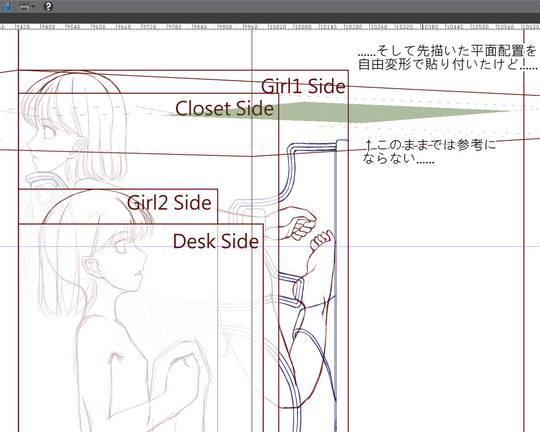Click the dark bar below the toolbar
This screenshot has width=540, height=432.
coord(270,18)
